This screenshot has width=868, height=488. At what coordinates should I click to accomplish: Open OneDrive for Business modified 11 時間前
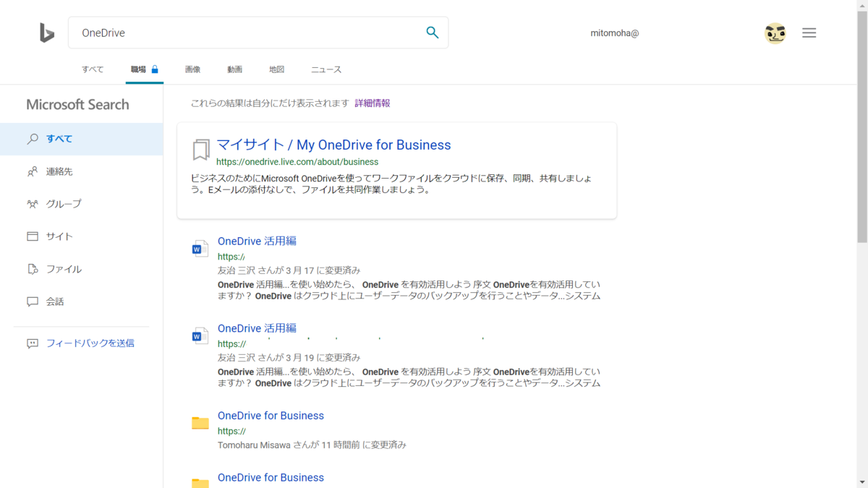coord(271,416)
